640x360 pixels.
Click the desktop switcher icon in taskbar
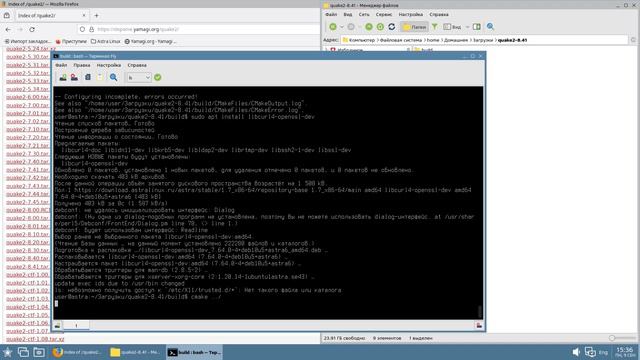pos(23,352)
